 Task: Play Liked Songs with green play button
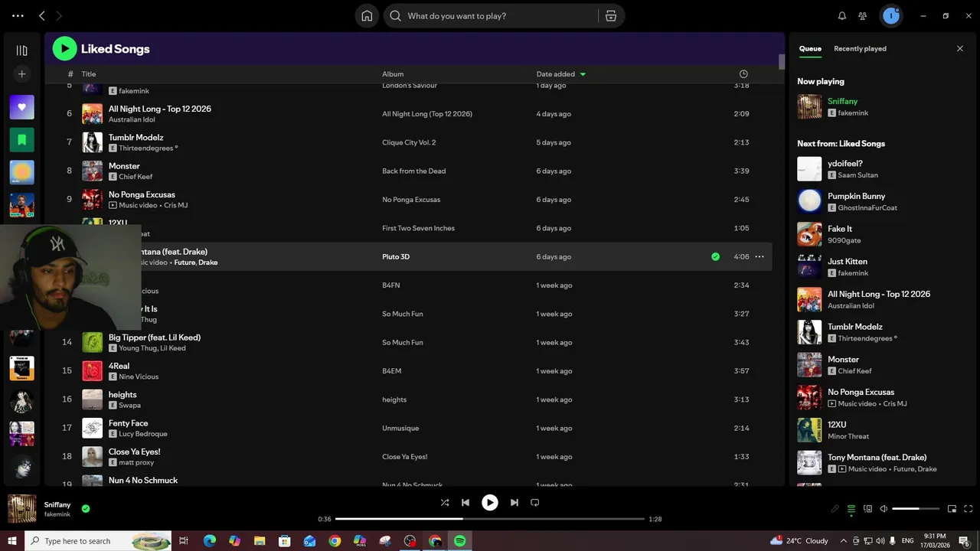[x=64, y=49]
